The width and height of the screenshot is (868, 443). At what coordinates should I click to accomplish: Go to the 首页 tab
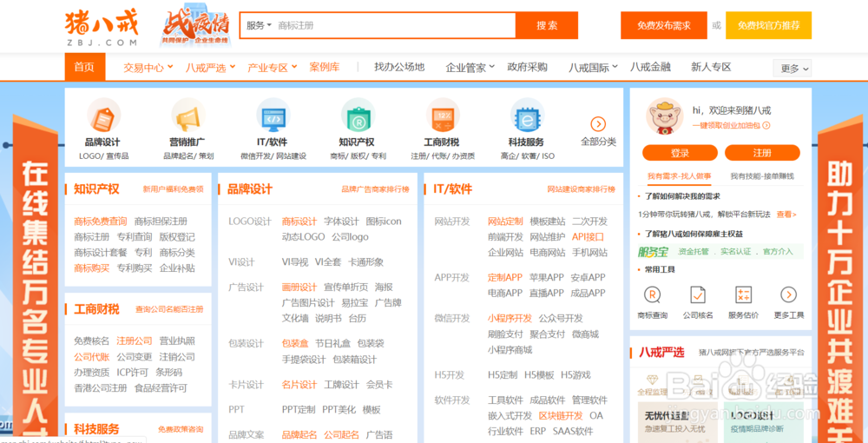85,67
